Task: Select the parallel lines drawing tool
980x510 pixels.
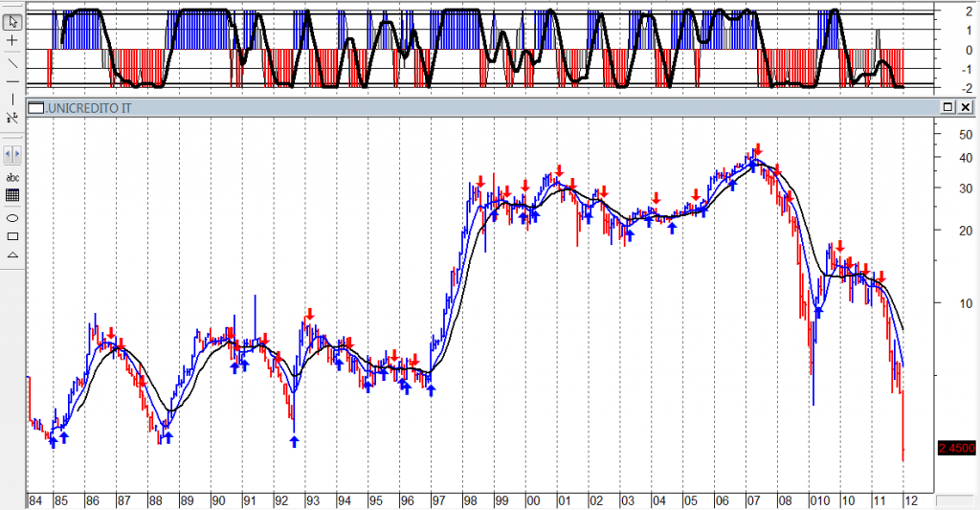Action: coord(12,118)
